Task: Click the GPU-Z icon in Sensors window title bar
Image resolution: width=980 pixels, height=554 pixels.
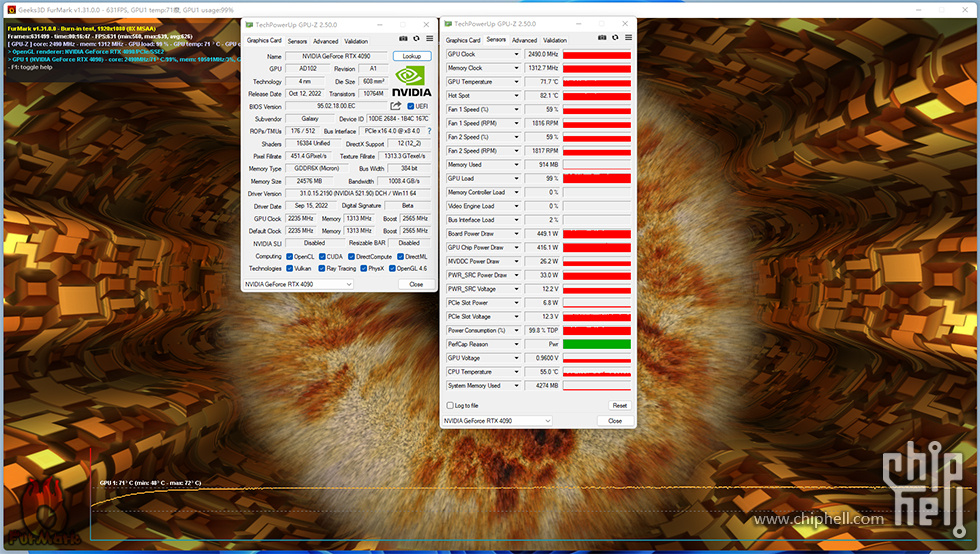Action: tap(448, 24)
